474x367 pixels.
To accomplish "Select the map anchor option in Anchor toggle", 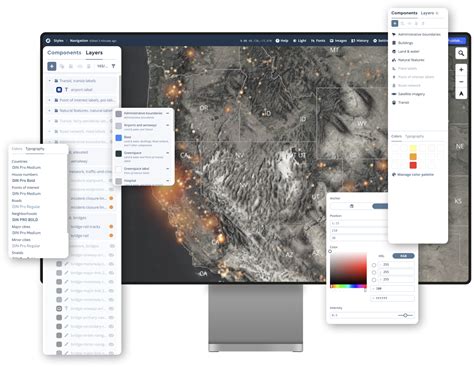I will [x=351, y=206].
